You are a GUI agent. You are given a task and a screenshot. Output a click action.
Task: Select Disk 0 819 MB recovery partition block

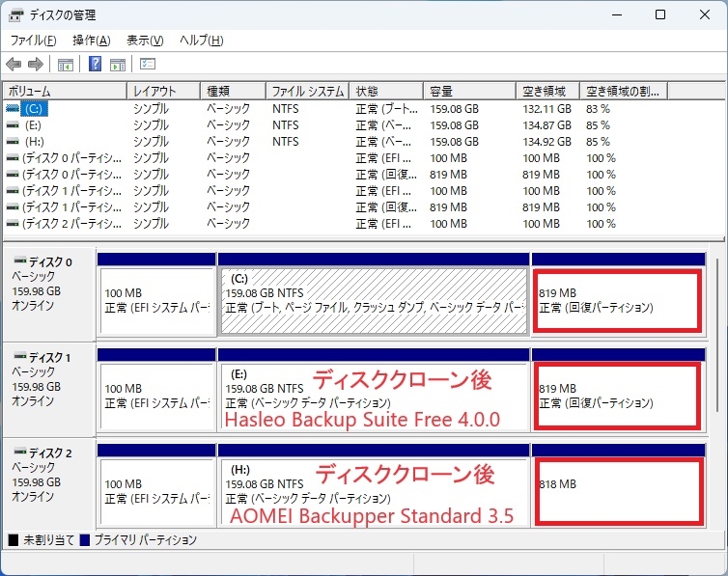pyautogui.click(x=617, y=300)
